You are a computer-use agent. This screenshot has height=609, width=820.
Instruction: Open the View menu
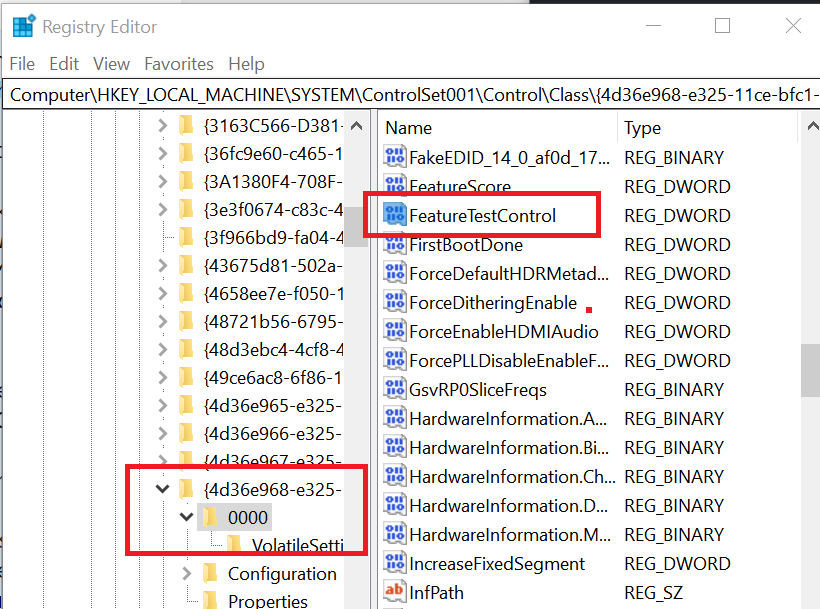(x=111, y=64)
